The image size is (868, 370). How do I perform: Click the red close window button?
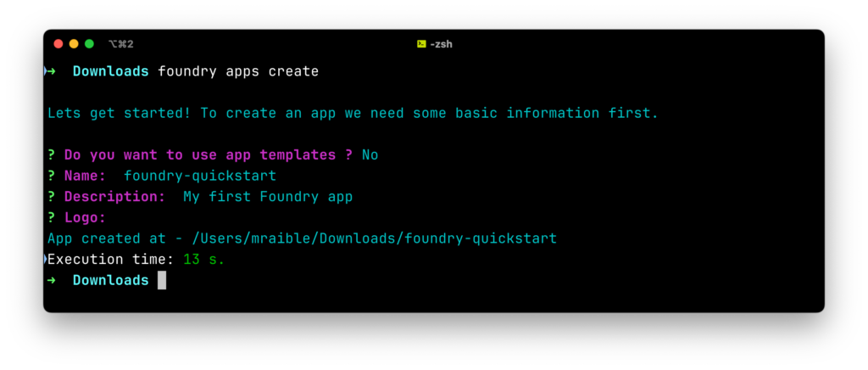58,44
